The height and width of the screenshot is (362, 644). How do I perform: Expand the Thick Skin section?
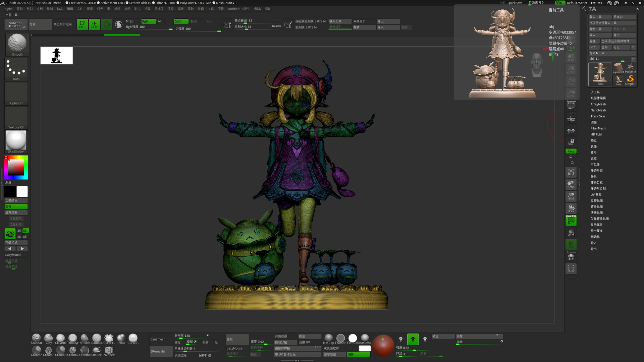point(598,116)
